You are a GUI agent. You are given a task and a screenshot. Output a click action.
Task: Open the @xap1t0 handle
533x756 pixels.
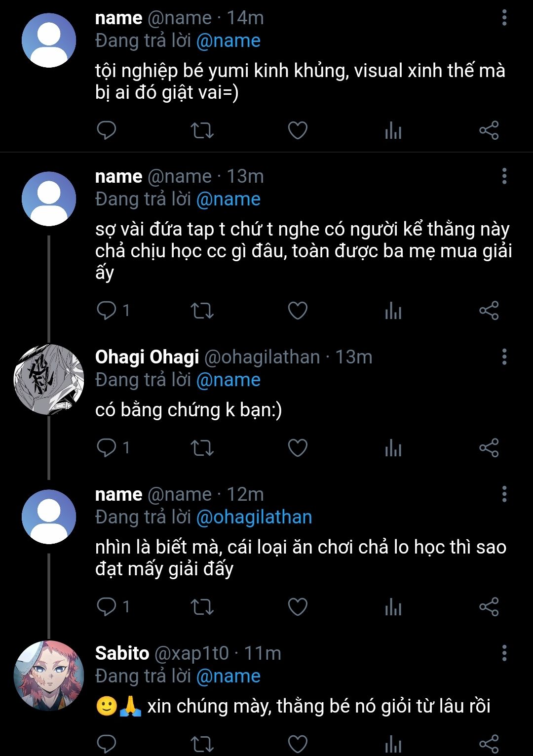pyautogui.click(x=192, y=653)
